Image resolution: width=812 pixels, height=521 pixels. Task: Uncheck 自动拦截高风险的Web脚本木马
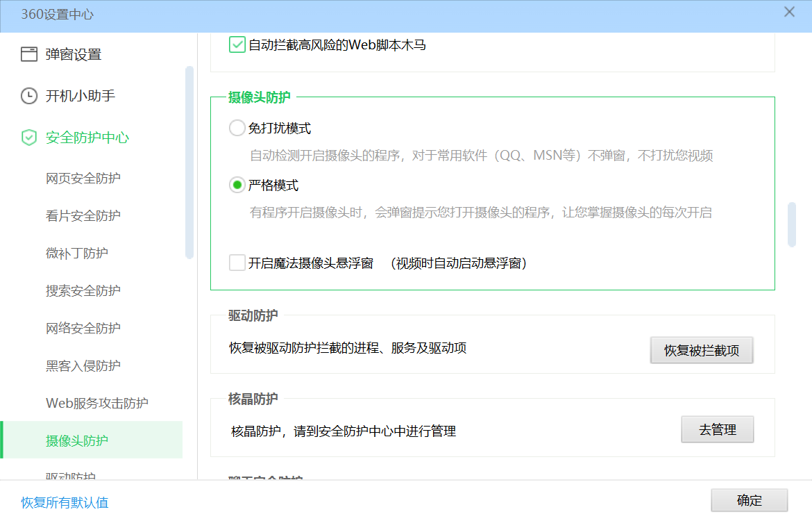tap(237, 44)
